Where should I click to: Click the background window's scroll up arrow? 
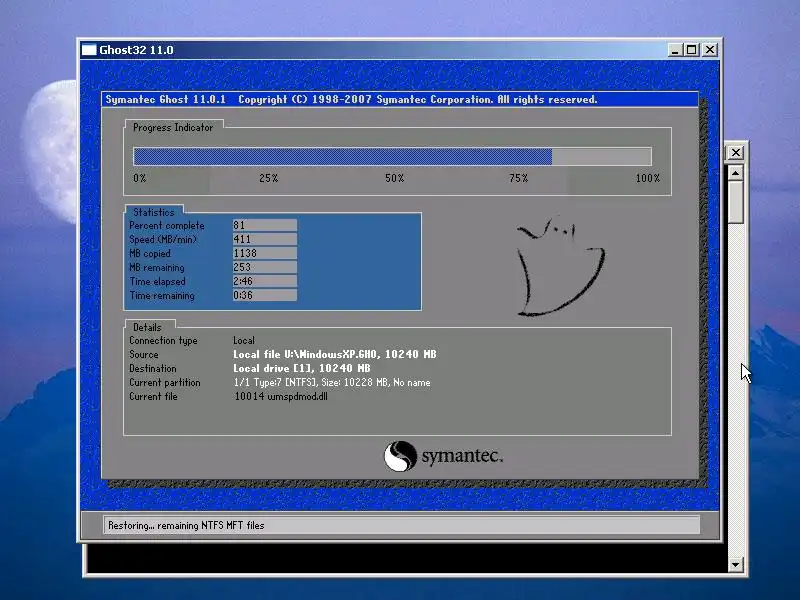pos(735,173)
